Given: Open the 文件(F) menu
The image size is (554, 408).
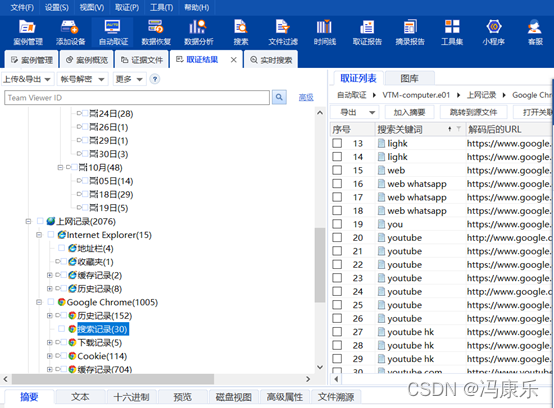Looking at the screenshot, I should coord(22,7).
